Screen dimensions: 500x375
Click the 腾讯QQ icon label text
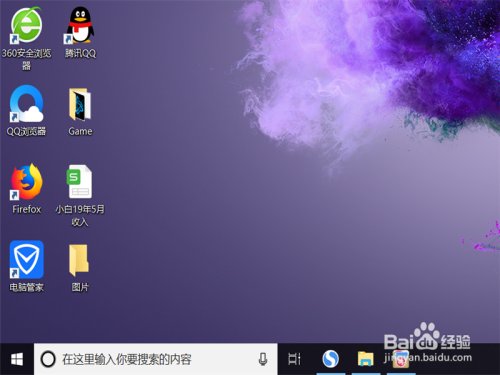[80, 53]
